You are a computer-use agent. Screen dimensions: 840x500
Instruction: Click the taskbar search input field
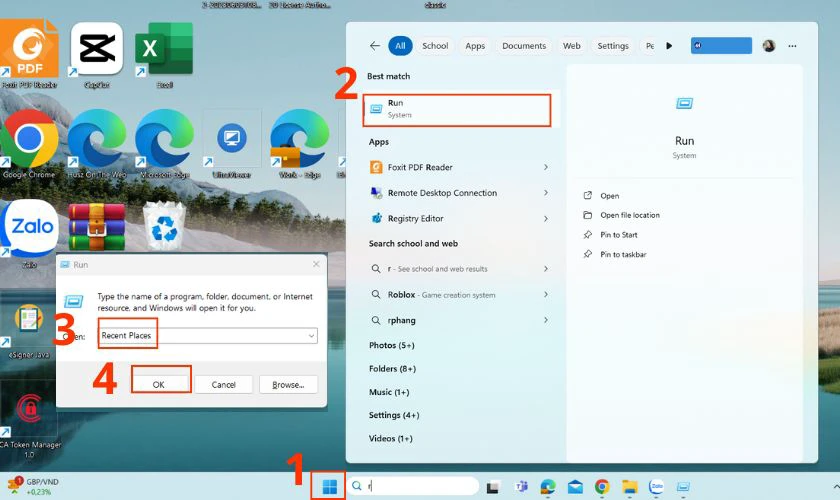[x=420, y=486]
